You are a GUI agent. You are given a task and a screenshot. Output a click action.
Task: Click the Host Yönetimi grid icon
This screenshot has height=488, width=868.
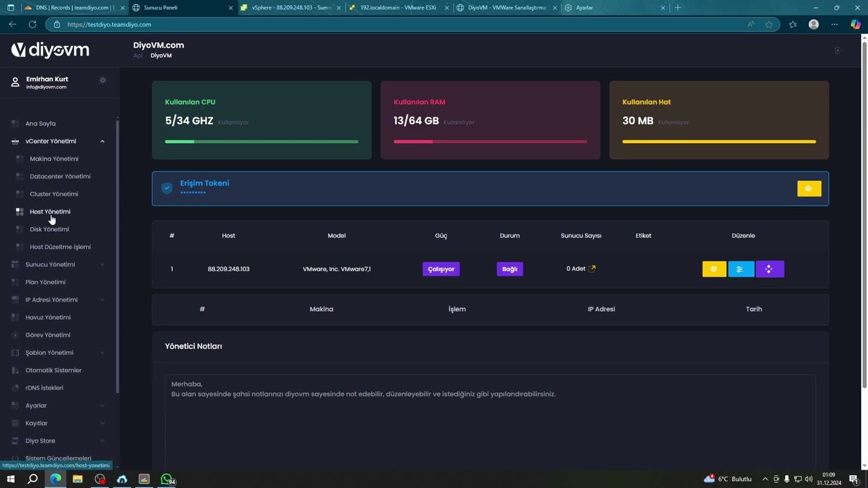click(x=20, y=211)
